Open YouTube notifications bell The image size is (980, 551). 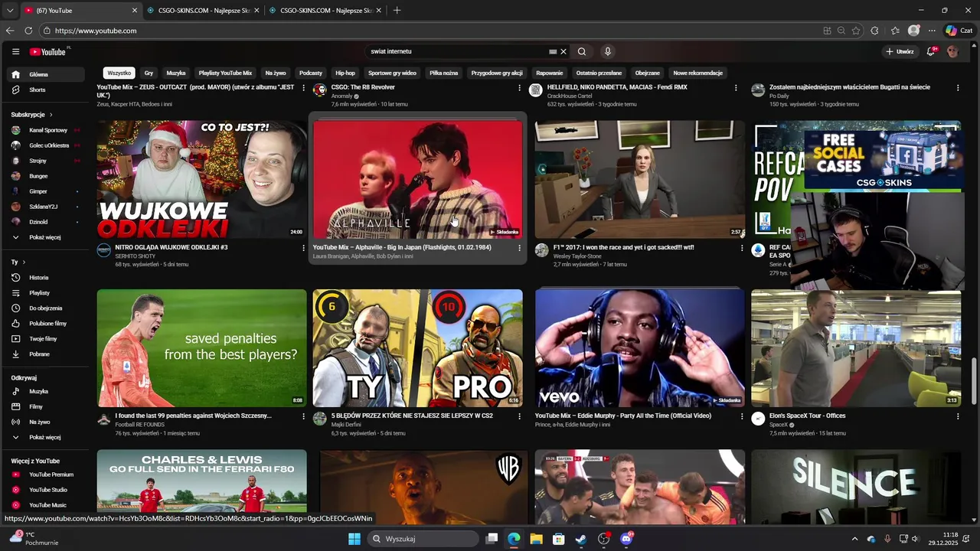[931, 51]
